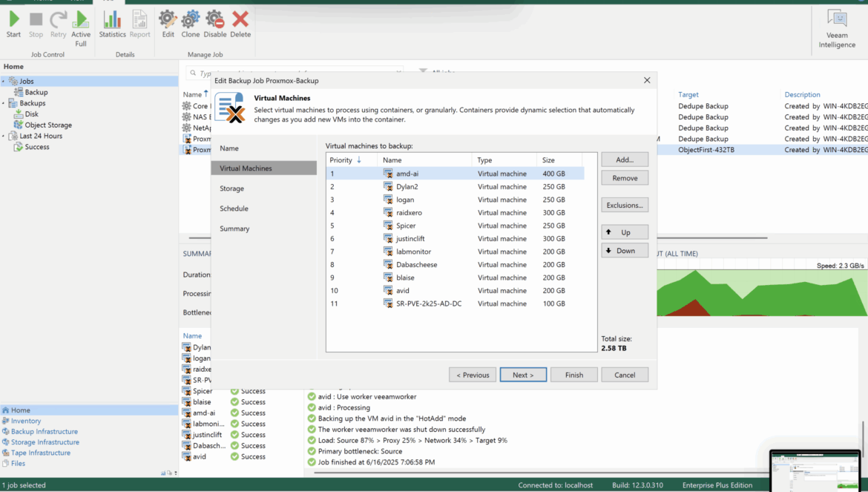The image size is (868, 492).
Task: Open the Backup Infrastructure view
Action: click(x=45, y=432)
